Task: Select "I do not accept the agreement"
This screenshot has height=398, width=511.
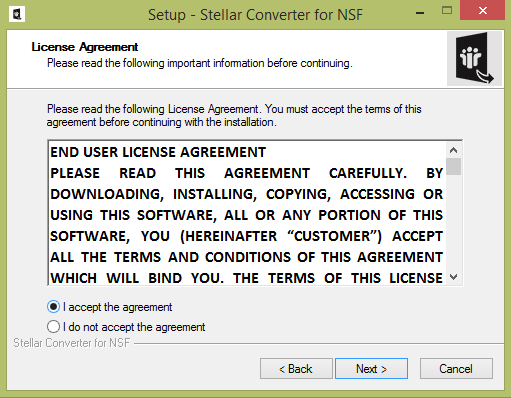Action: point(53,327)
